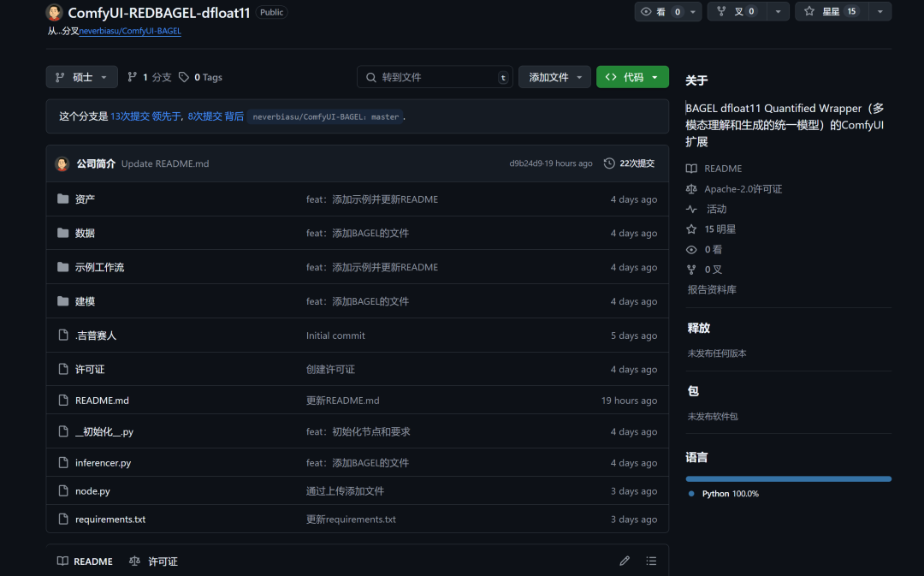
Task: Open the 8 commits behind link
Action: pos(216,116)
